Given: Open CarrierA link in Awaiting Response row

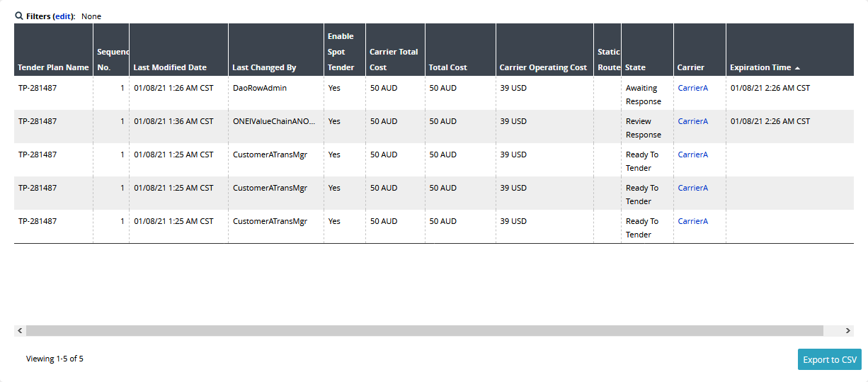Looking at the screenshot, I should 693,88.
